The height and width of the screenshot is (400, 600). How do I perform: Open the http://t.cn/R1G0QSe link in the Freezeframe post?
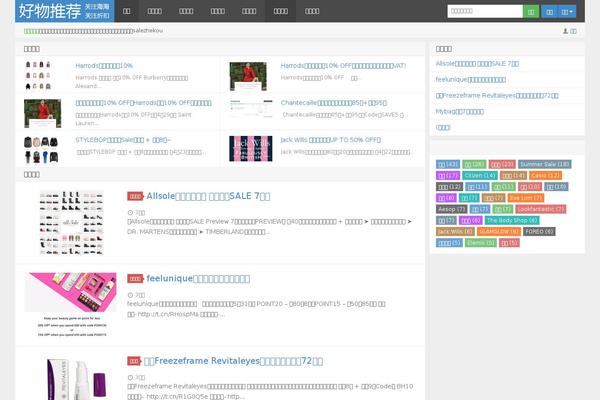pos(177,397)
